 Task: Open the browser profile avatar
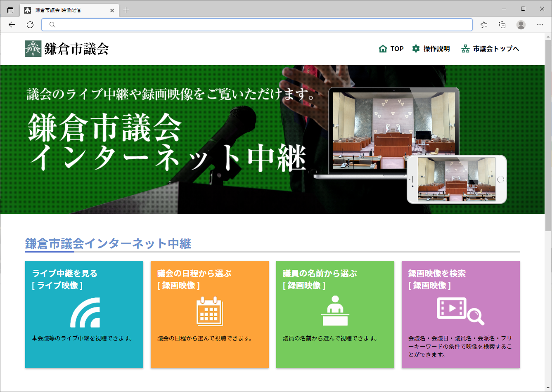(x=521, y=25)
